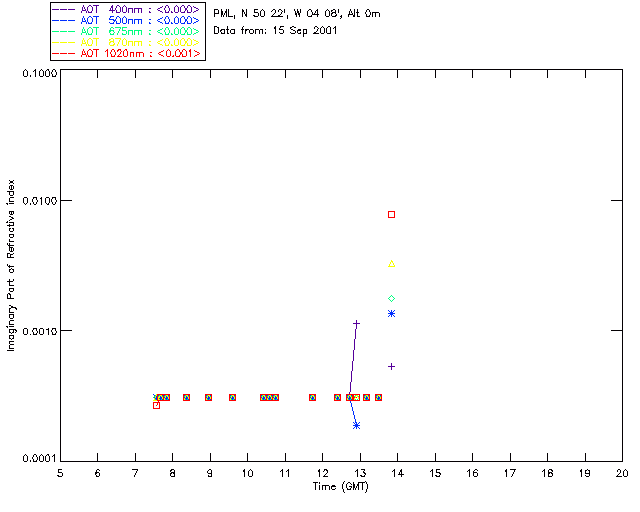Click the red square marker near 0.008
Image resolution: width=640 pixels, height=512 pixels.
(x=391, y=214)
